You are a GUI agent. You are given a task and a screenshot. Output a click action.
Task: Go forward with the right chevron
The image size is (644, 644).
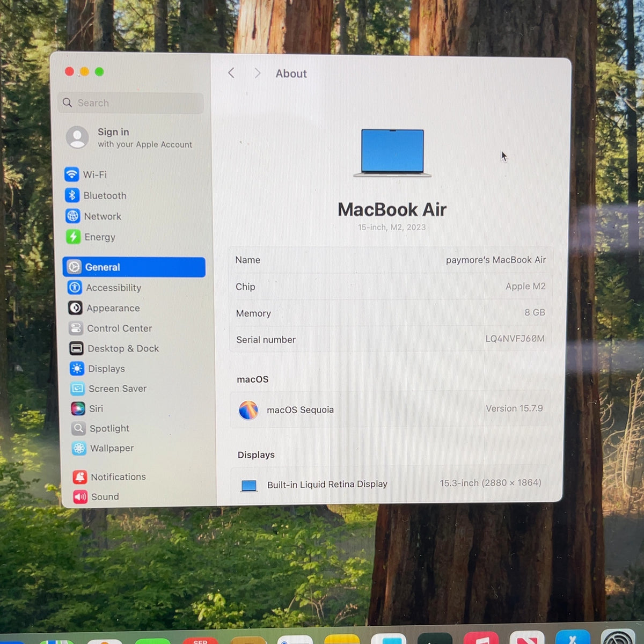[x=258, y=73]
